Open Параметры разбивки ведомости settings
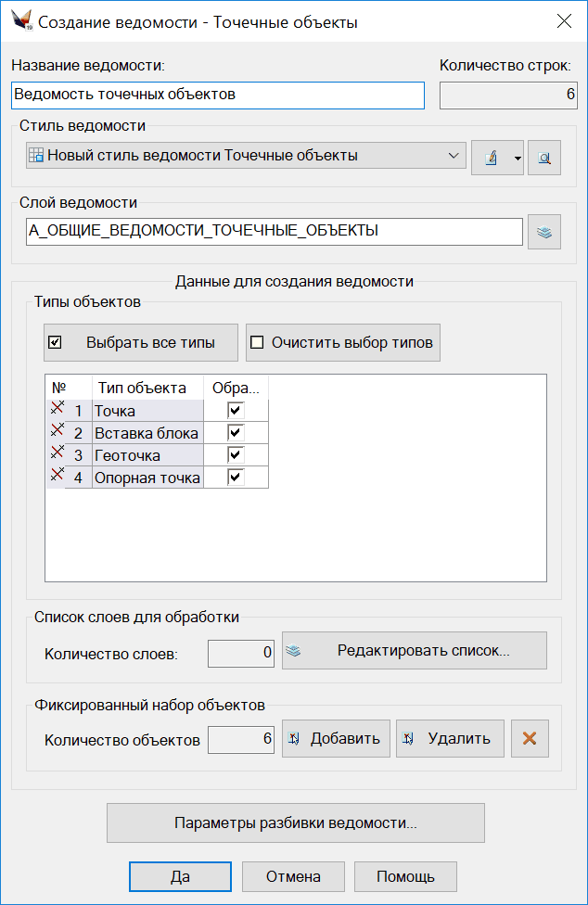 pyautogui.click(x=296, y=822)
